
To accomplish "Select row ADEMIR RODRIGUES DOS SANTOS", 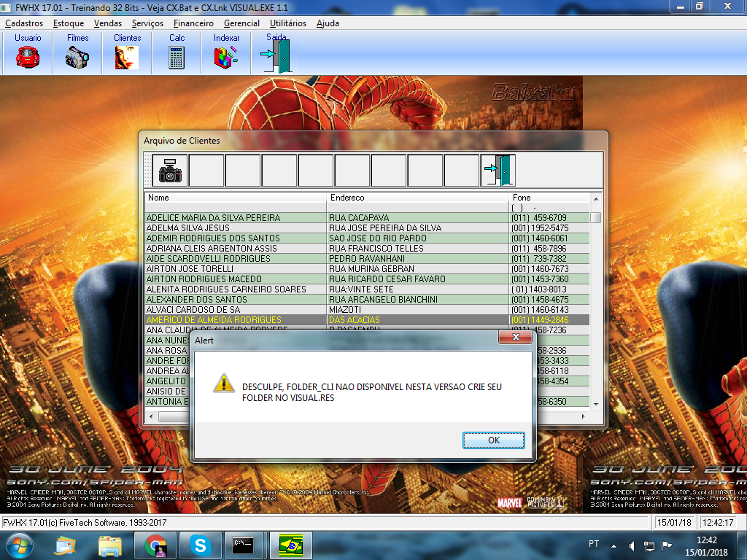I will (367, 238).
